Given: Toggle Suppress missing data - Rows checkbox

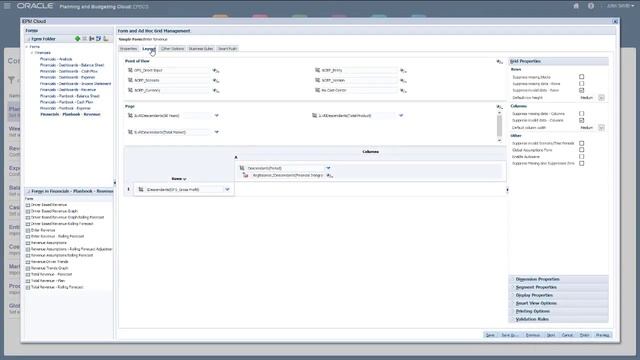Looking at the screenshot, I should click(x=581, y=83).
